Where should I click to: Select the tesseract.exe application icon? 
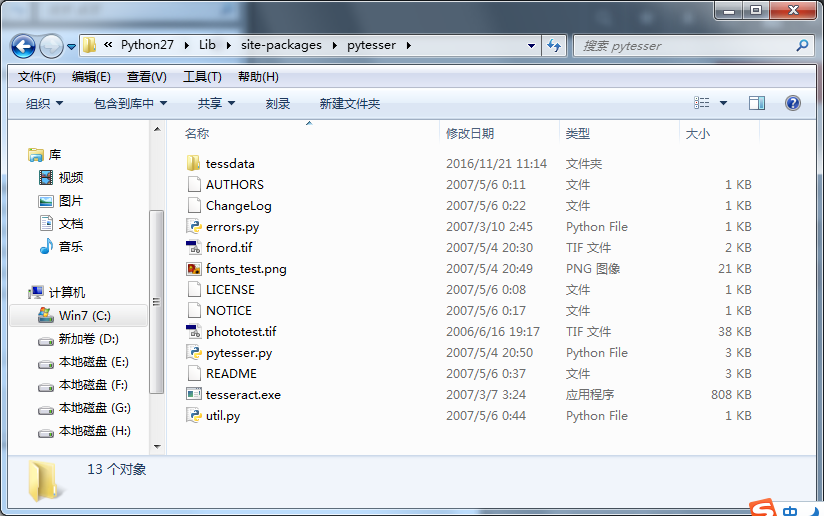click(x=194, y=394)
